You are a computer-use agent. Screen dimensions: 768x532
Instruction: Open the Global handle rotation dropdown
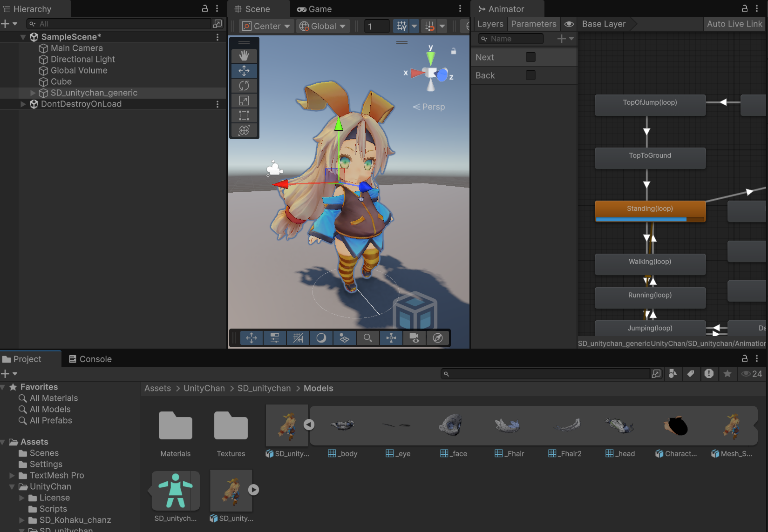pos(323,27)
